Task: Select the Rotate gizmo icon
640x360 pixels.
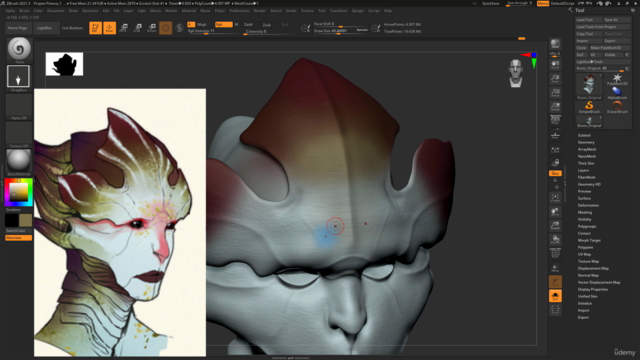Action: tap(151, 28)
